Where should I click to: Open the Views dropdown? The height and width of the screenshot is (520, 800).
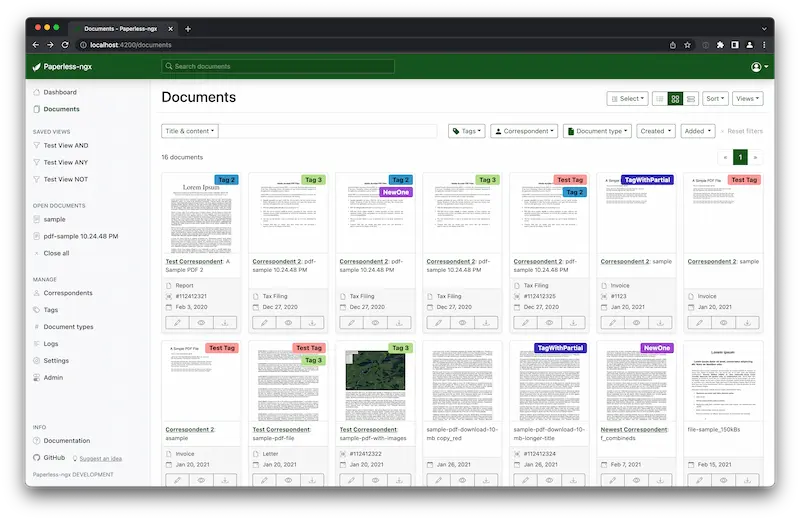click(x=747, y=98)
